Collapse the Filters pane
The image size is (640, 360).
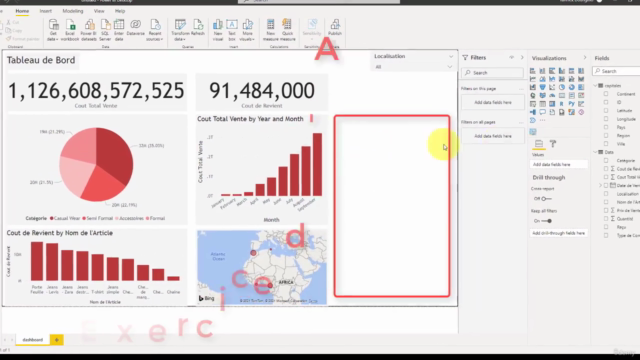click(522, 58)
